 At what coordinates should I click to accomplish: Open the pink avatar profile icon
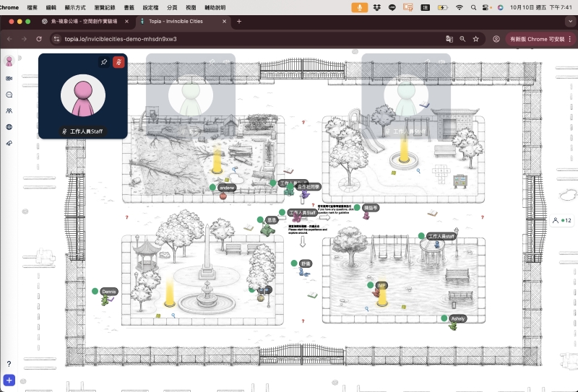coord(9,61)
